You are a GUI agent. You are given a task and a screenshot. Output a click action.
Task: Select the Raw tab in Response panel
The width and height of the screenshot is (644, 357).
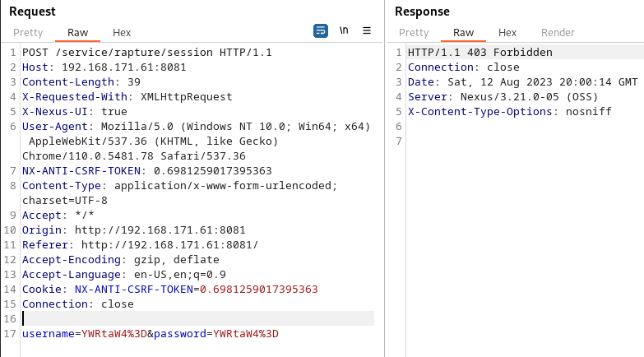463,33
